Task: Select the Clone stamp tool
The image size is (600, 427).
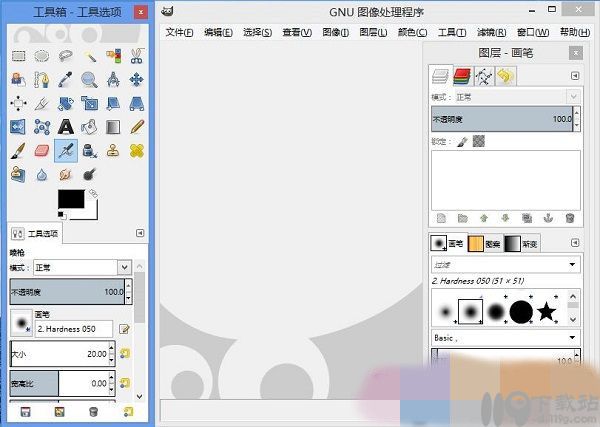Action: pyautogui.click(x=113, y=151)
